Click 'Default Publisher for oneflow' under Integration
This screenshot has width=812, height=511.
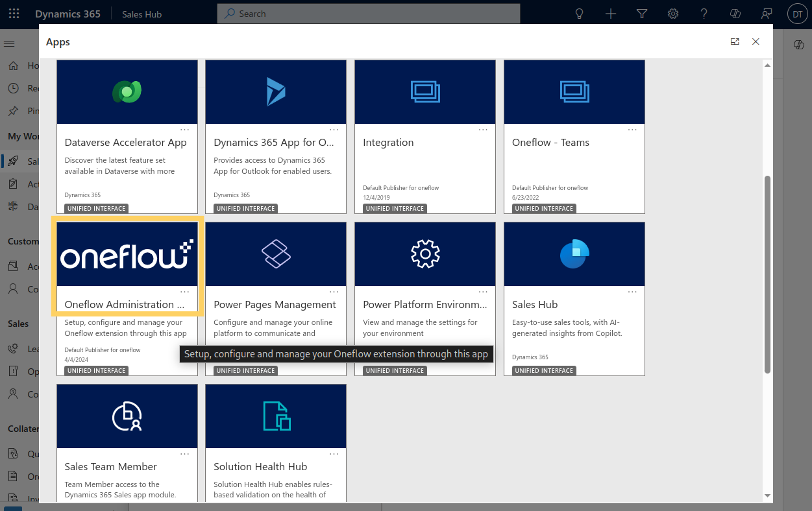(x=400, y=188)
